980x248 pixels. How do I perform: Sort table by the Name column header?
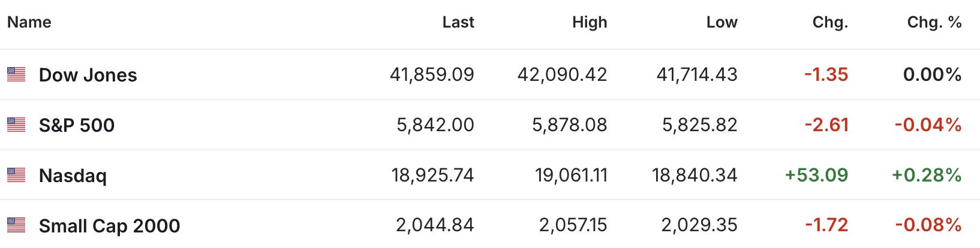coord(29,22)
